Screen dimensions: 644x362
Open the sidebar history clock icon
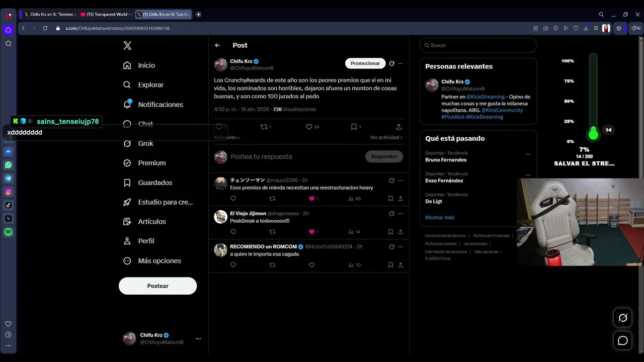(8, 335)
